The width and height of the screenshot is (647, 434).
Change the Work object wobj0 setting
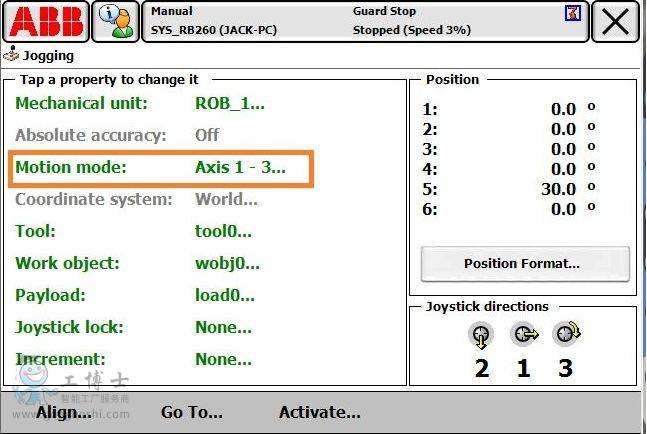coord(227,263)
